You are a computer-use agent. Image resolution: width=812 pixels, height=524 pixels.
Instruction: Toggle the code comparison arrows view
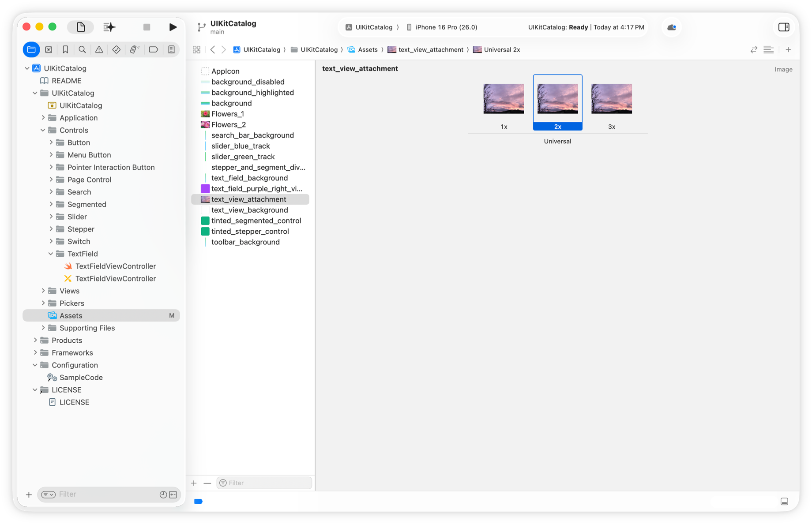753,49
